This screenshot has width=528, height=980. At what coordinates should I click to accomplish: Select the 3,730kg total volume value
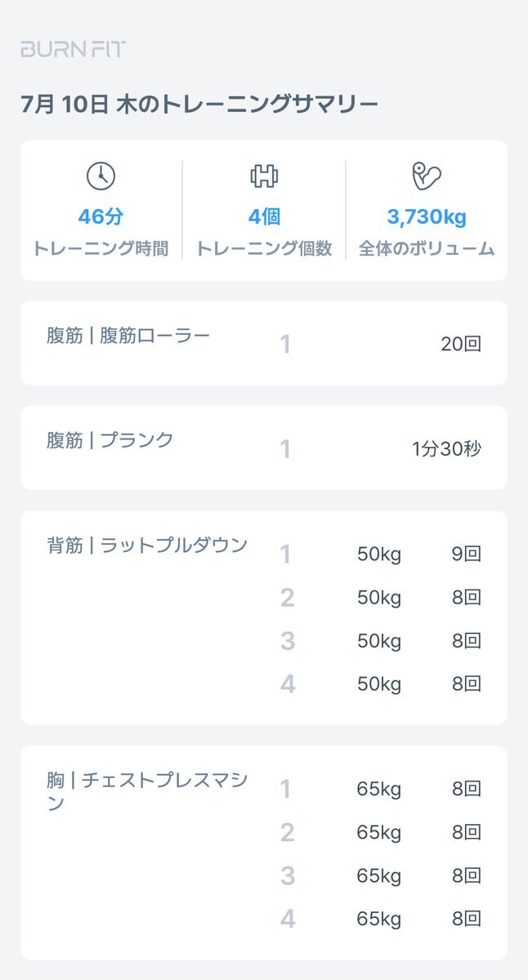427,217
